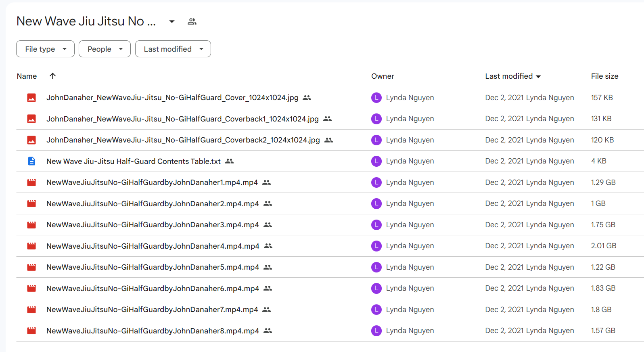Click Lynda Nguyen avatar in the JohnDanaher5.mp4.mp4 row
This screenshot has height=352, width=644.
click(x=376, y=267)
